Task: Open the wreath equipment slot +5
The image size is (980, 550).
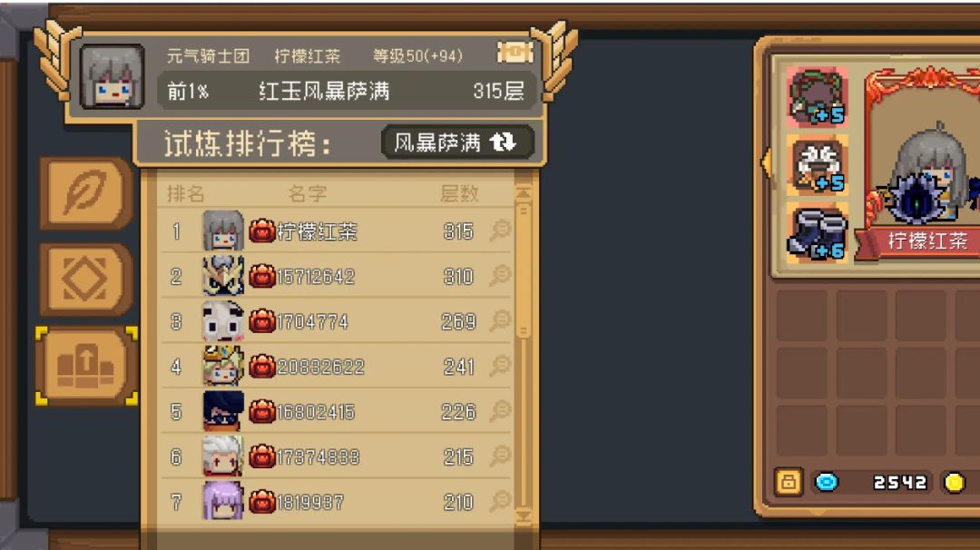Action: (818, 97)
